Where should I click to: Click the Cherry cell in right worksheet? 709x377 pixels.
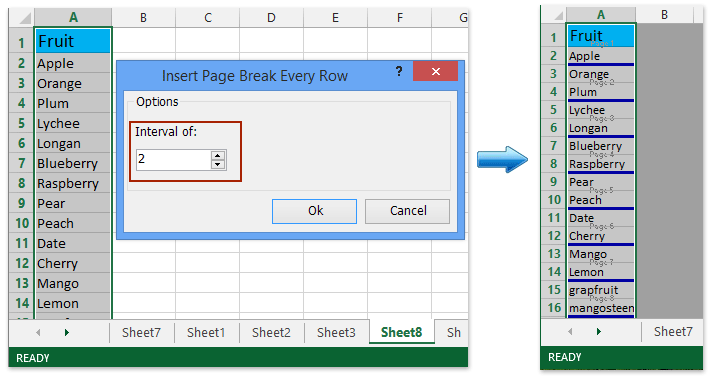(x=601, y=236)
